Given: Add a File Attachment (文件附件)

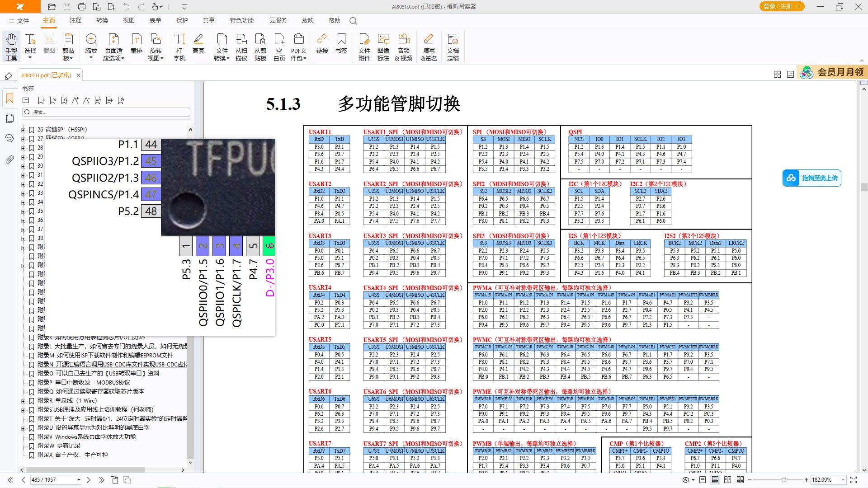Looking at the screenshot, I should pyautogui.click(x=364, y=47).
